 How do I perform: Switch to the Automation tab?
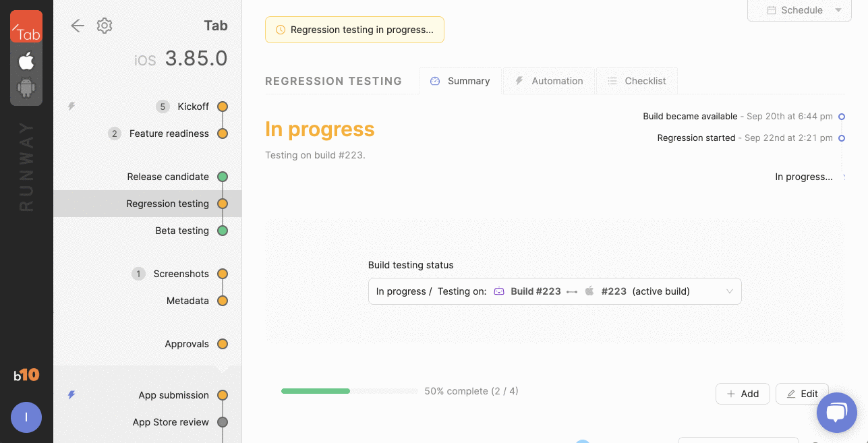click(548, 81)
